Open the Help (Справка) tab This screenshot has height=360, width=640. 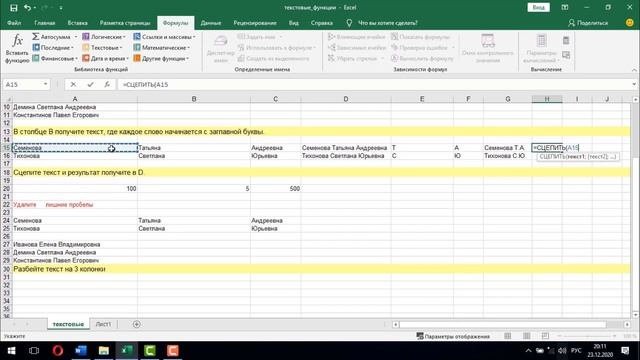[322, 23]
